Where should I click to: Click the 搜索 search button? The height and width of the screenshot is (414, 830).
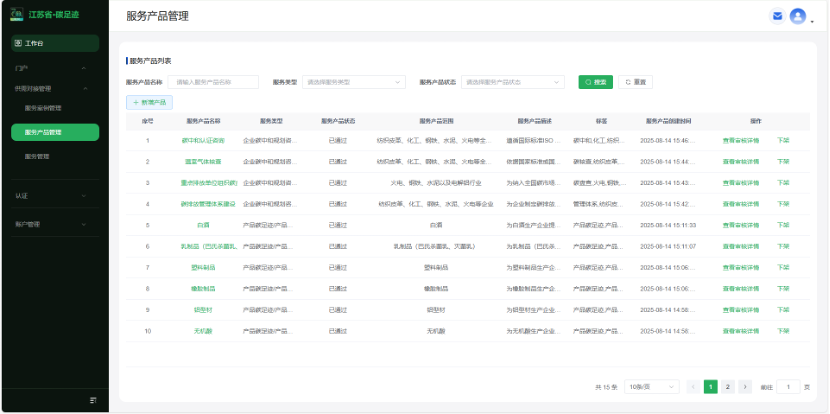pyautogui.click(x=595, y=82)
